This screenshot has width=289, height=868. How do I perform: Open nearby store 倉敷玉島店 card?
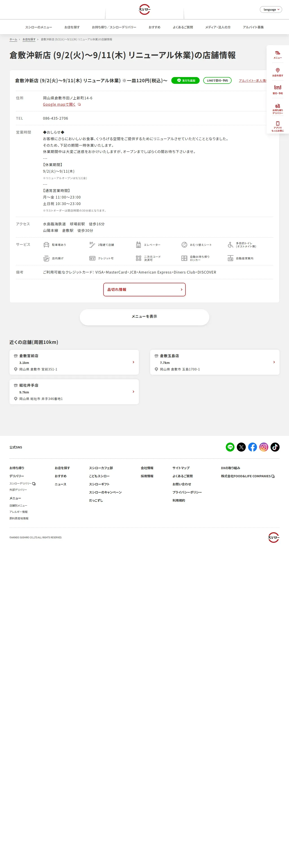pos(215,362)
